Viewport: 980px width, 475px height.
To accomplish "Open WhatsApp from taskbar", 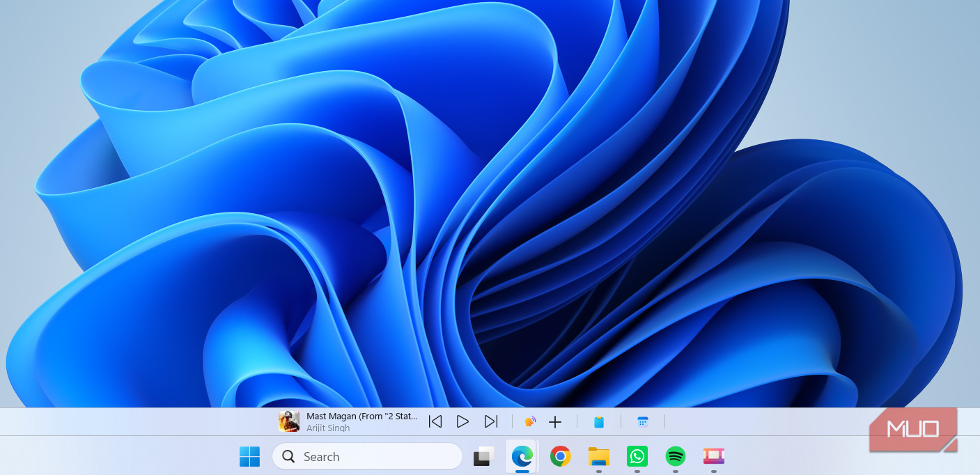I will [x=637, y=457].
